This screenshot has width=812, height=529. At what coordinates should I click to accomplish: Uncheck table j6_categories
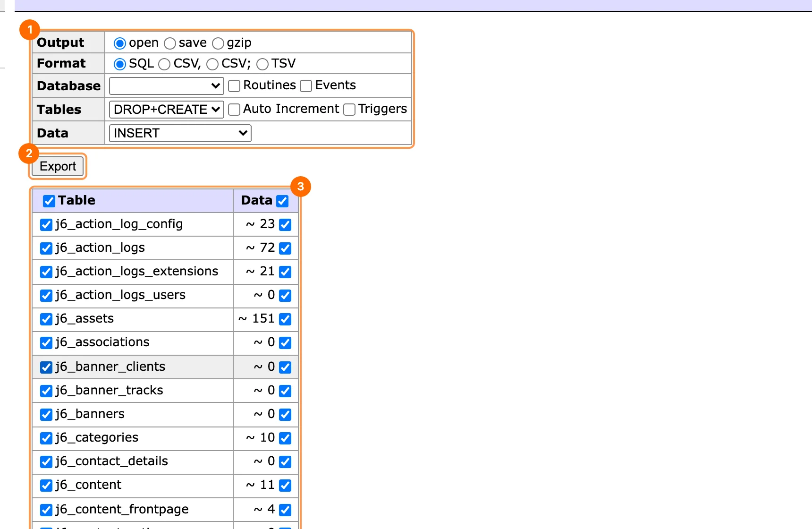click(x=46, y=438)
